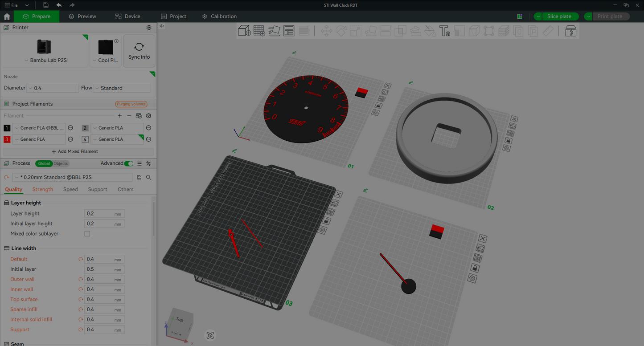The width and height of the screenshot is (644, 346).
Task: Open plate 03 settings gear icon
Action: pyautogui.click(x=322, y=230)
